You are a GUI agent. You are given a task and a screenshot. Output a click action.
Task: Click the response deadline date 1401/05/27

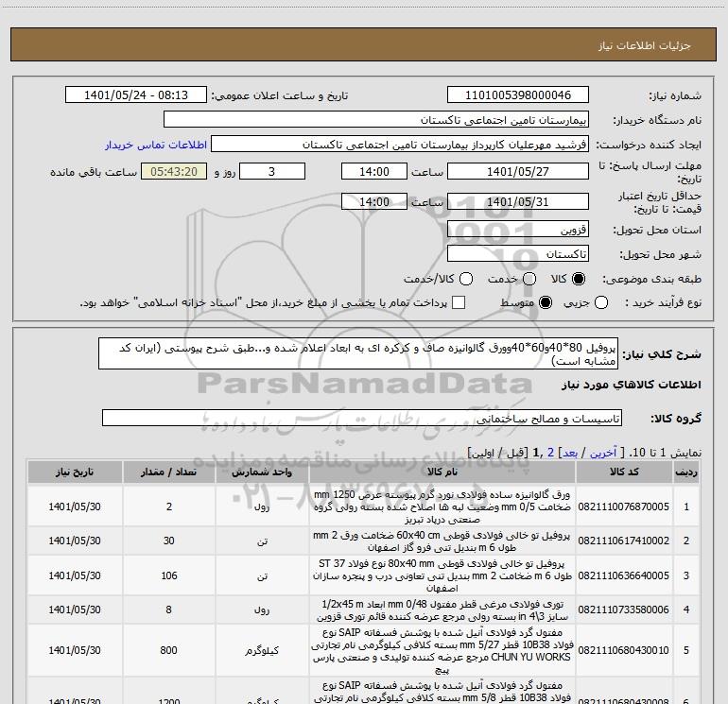(x=518, y=172)
